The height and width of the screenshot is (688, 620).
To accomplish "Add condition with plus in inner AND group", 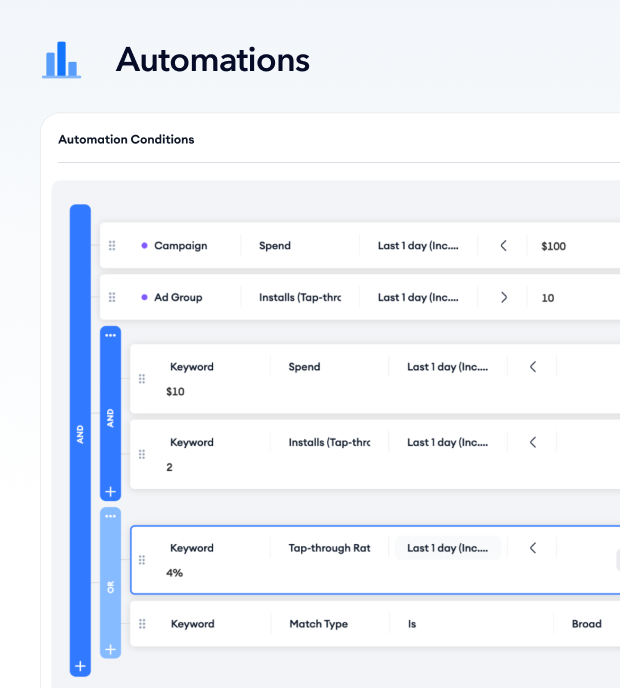I will 111,491.
